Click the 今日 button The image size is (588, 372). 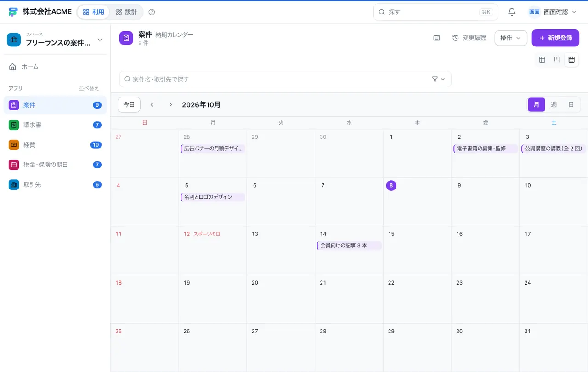pyautogui.click(x=129, y=105)
